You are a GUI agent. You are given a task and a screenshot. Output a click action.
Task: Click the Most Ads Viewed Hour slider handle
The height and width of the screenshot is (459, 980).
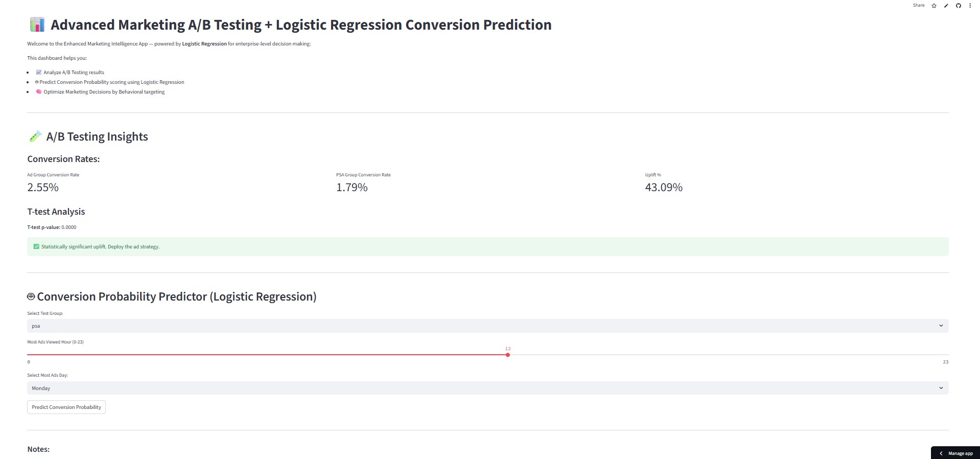pos(508,355)
